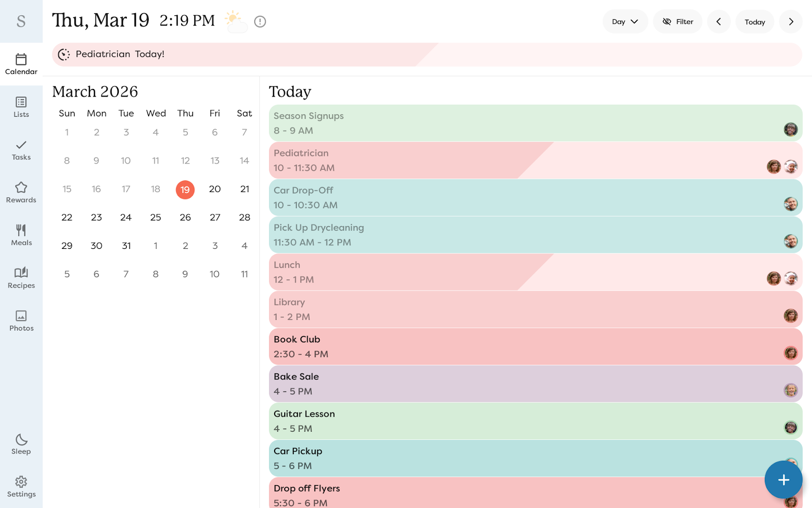The height and width of the screenshot is (508, 812).
Task: Open Meals fork and knife icon
Action: pos(21,235)
